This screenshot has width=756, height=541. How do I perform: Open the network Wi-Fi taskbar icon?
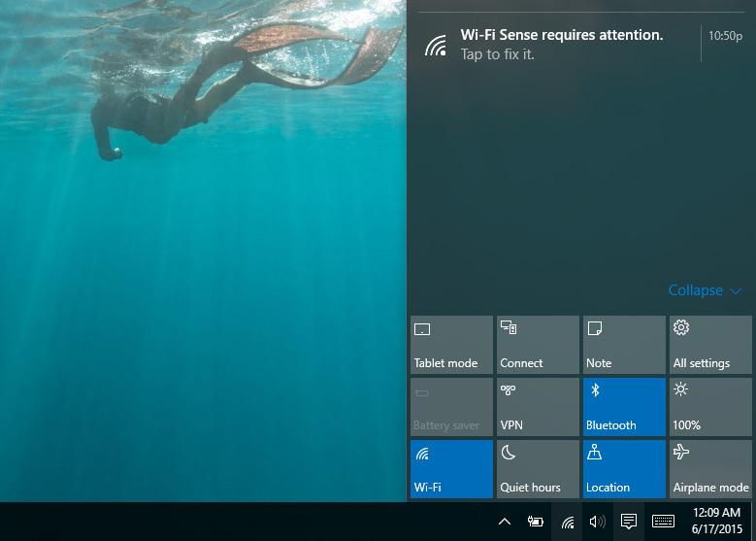click(568, 522)
